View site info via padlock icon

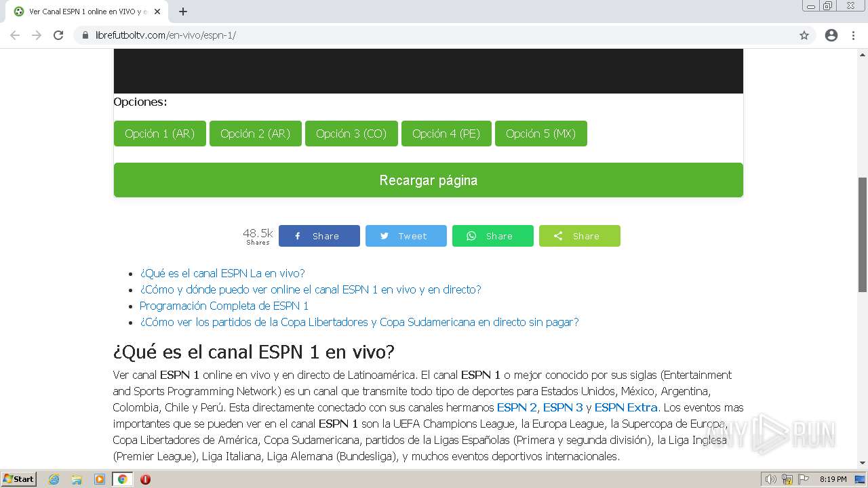pyautogui.click(x=85, y=35)
